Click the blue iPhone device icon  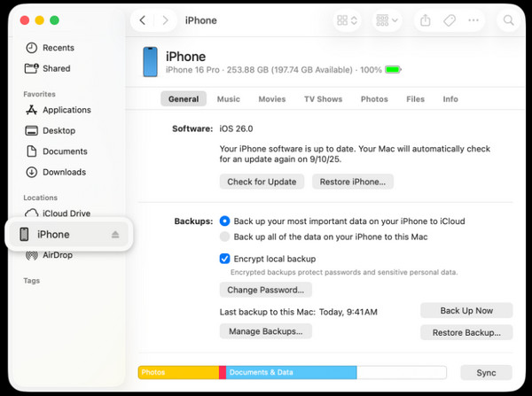(151, 62)
